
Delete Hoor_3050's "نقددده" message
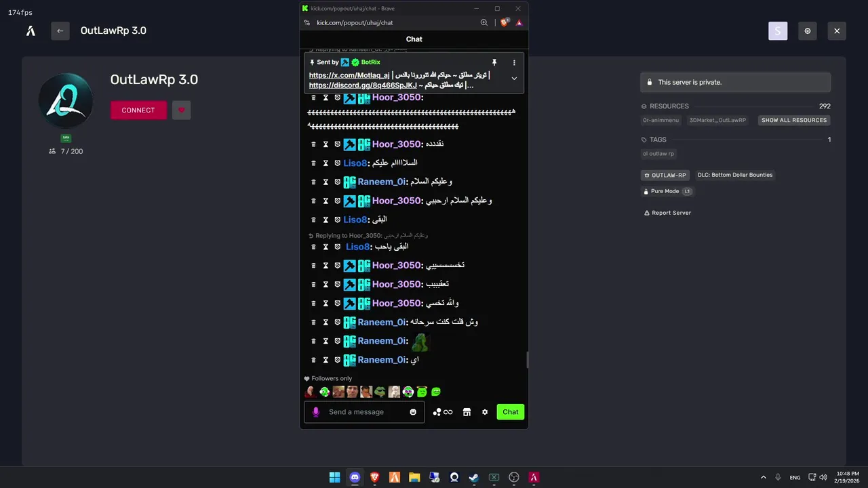click(313, 144)
